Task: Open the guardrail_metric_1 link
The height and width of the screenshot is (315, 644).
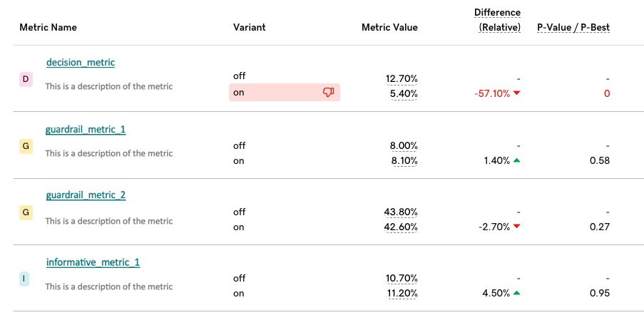Action: tap(86, 130)
